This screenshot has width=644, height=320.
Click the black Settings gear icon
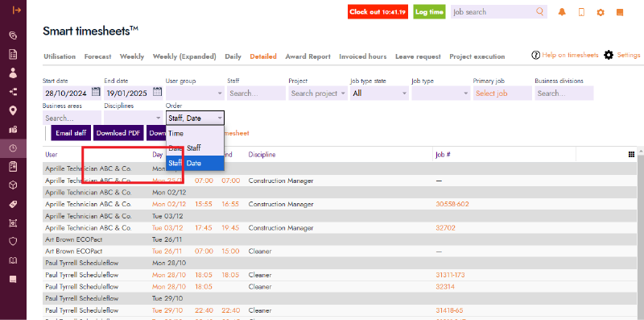(609, 55)
